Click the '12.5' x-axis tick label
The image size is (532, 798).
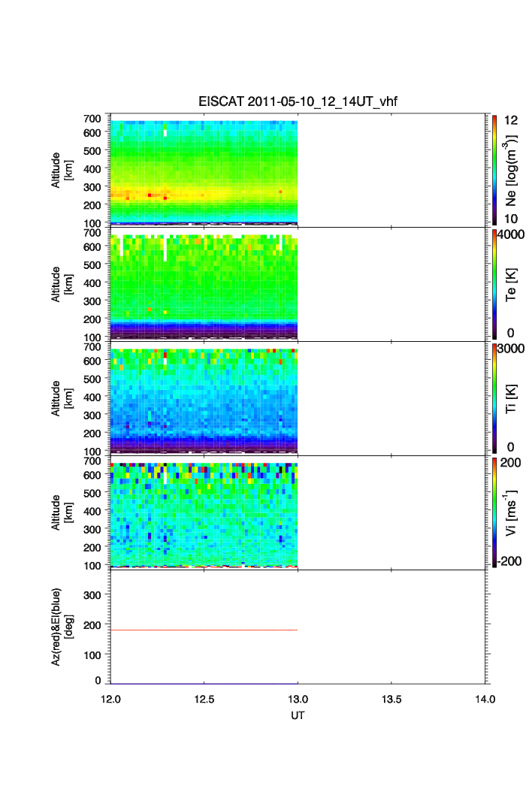point(204,700)
